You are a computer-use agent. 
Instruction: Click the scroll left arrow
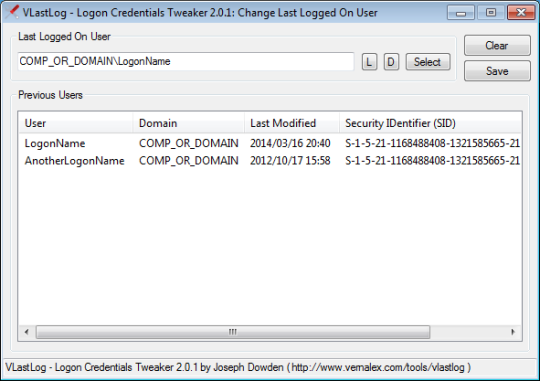(27, 332)
